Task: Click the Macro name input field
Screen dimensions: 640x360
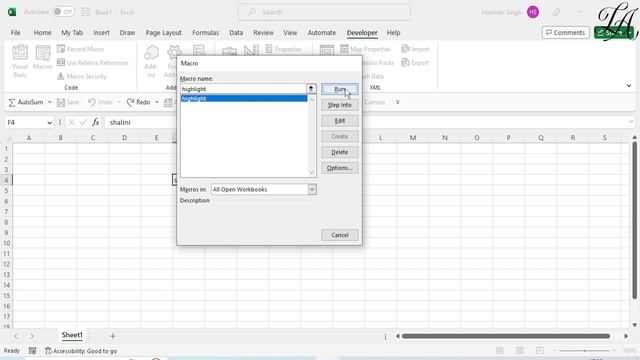Action: pyautogui.click(x=243, y=89)
